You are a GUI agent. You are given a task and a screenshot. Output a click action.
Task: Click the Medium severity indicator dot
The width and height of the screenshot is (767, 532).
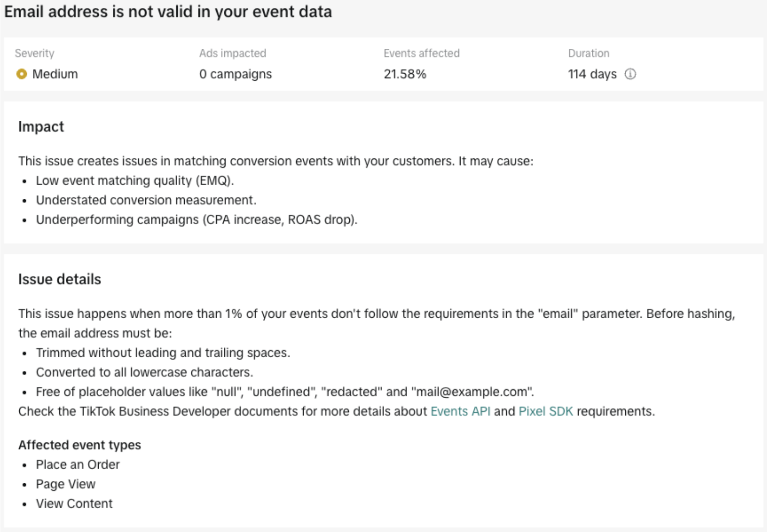coord(21,74)
